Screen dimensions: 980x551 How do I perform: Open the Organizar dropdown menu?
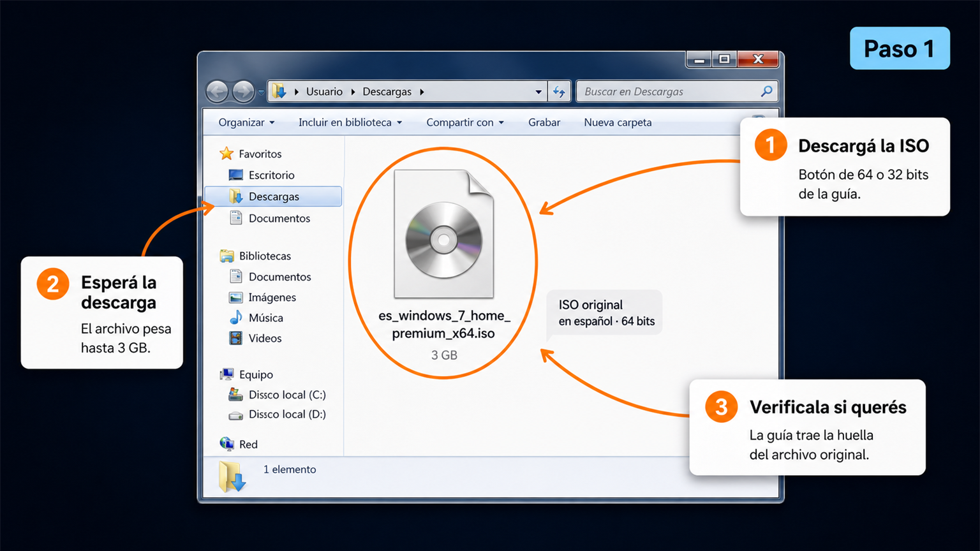246,122
